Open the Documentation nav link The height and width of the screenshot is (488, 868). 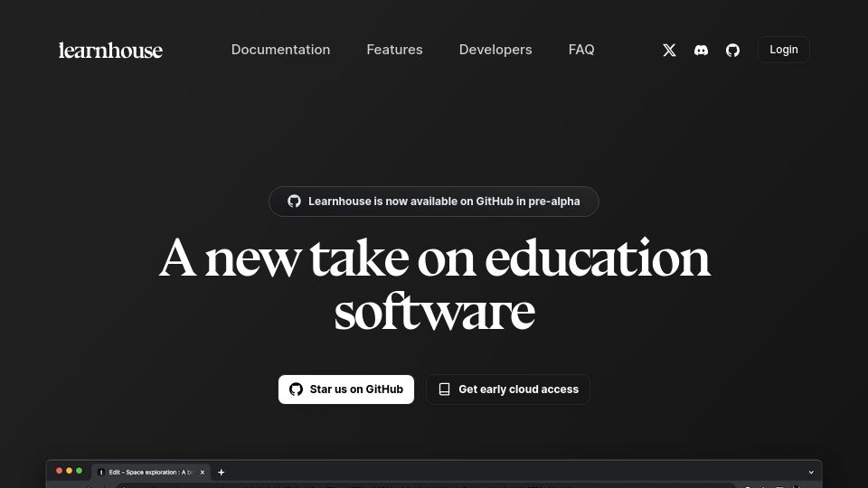280,50
